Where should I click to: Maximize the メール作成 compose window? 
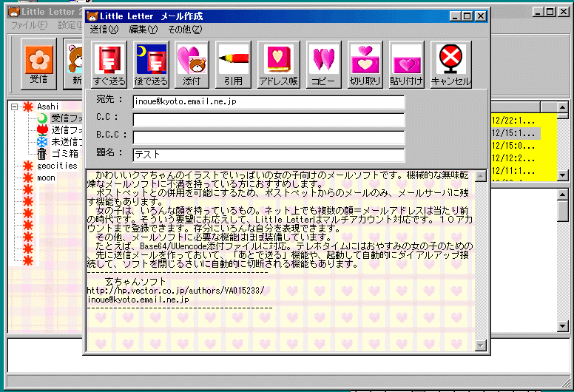click(467, 16)
